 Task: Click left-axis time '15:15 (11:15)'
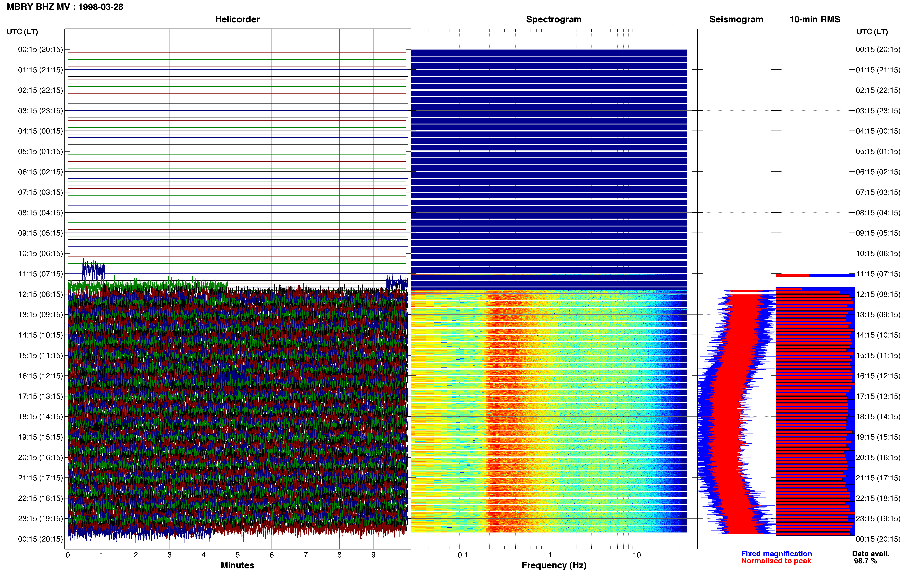[41, 356]
